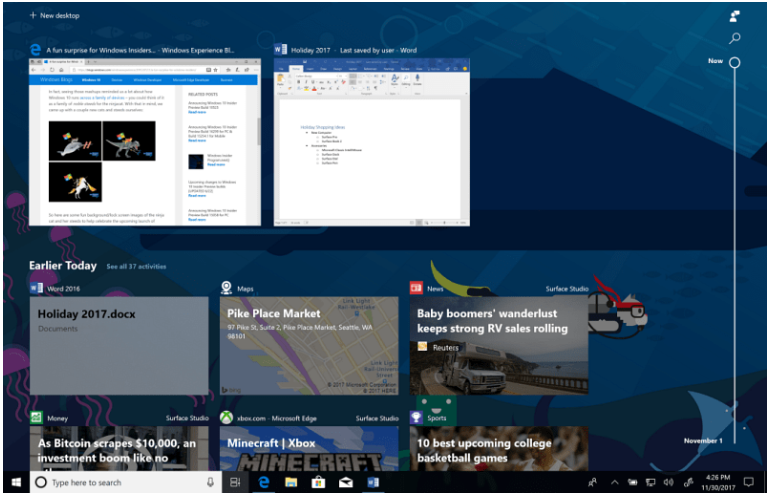771x496 pixels.
Task: Open the Bitcoin scrapes $10,000 Money card
Action: [x=119, y=448]
